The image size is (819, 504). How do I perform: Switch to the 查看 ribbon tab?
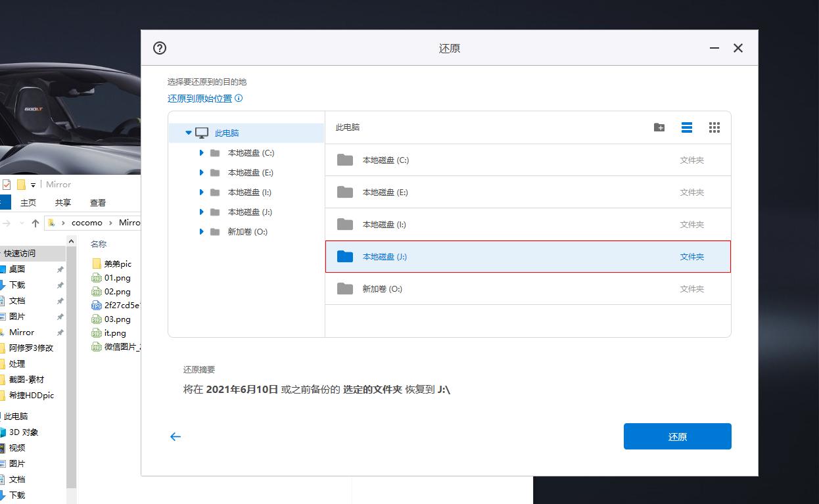97,202
